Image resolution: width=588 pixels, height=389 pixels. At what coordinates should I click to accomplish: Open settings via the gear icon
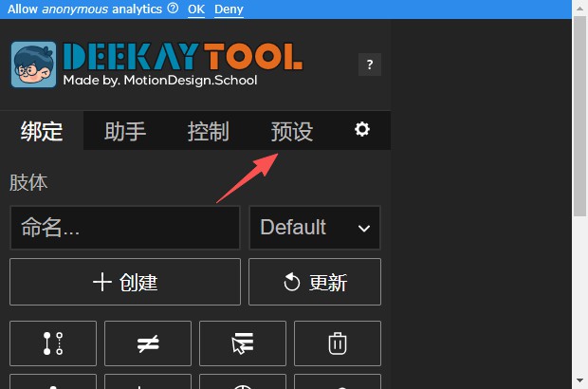pos(362,129)
